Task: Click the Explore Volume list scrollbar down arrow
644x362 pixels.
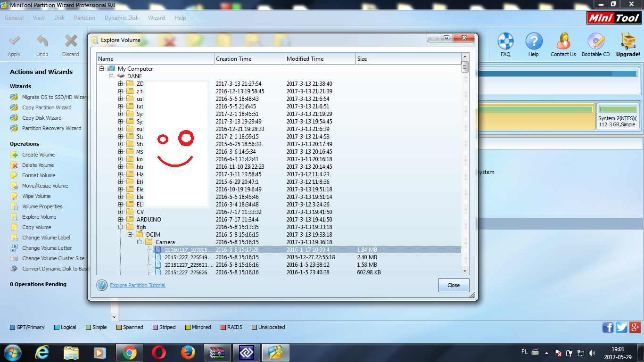Action: 465,271
